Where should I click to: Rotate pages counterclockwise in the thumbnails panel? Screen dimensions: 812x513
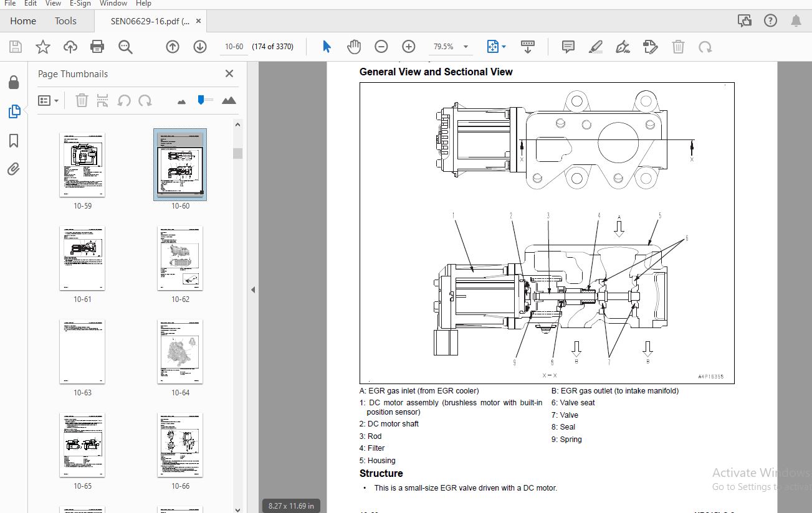[124, 100]
